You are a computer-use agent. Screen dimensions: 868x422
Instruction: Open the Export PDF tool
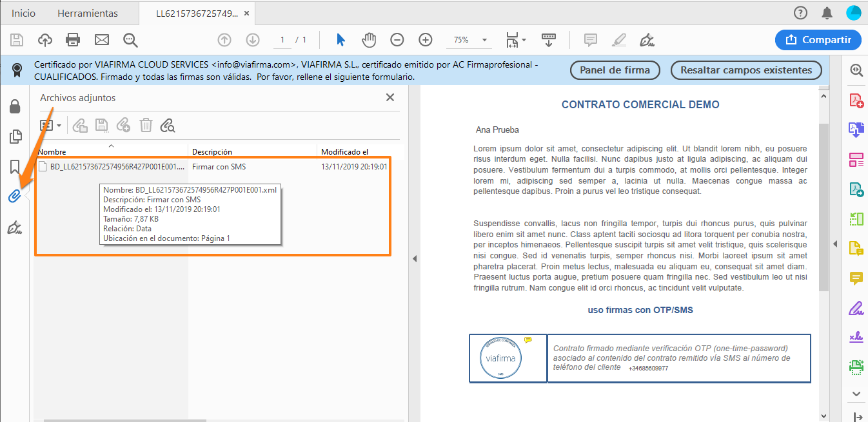click(856, 130)
